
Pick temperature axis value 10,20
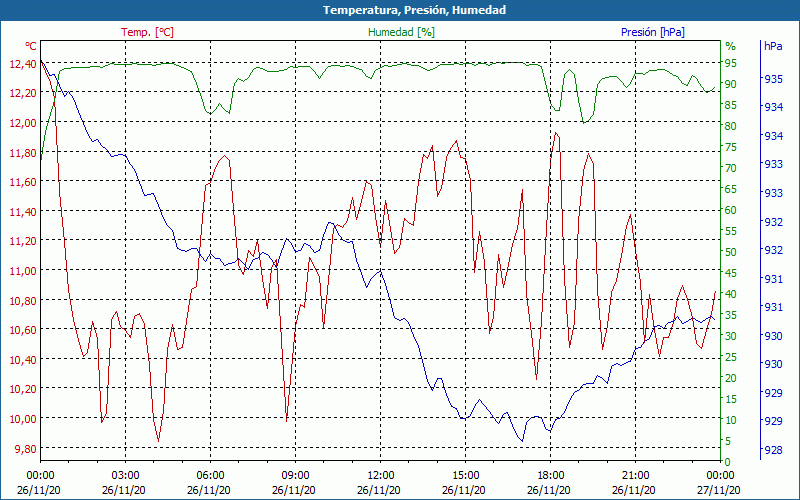(23, 389)
